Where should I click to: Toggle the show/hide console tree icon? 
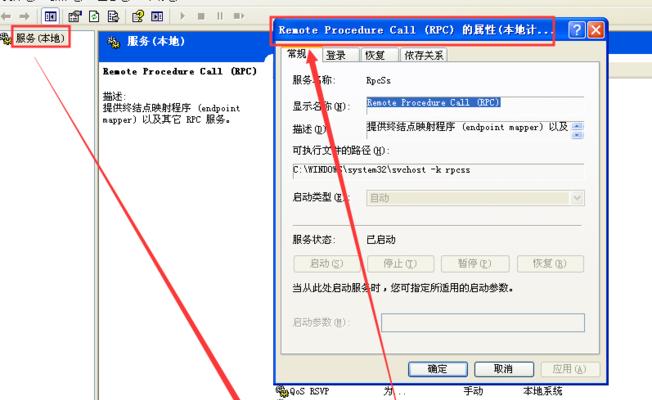(x=51, y=16)
